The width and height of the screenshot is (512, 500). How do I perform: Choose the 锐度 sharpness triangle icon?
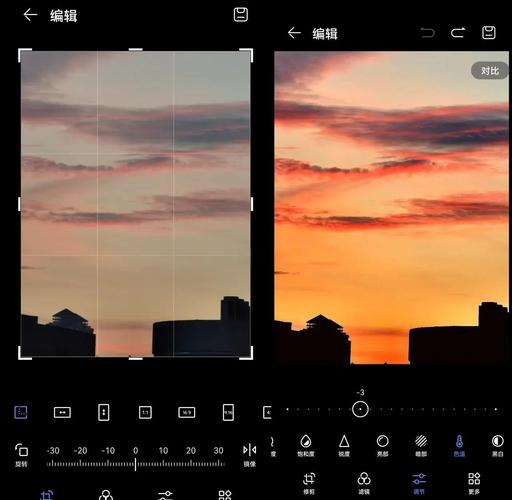click(344, 445)
